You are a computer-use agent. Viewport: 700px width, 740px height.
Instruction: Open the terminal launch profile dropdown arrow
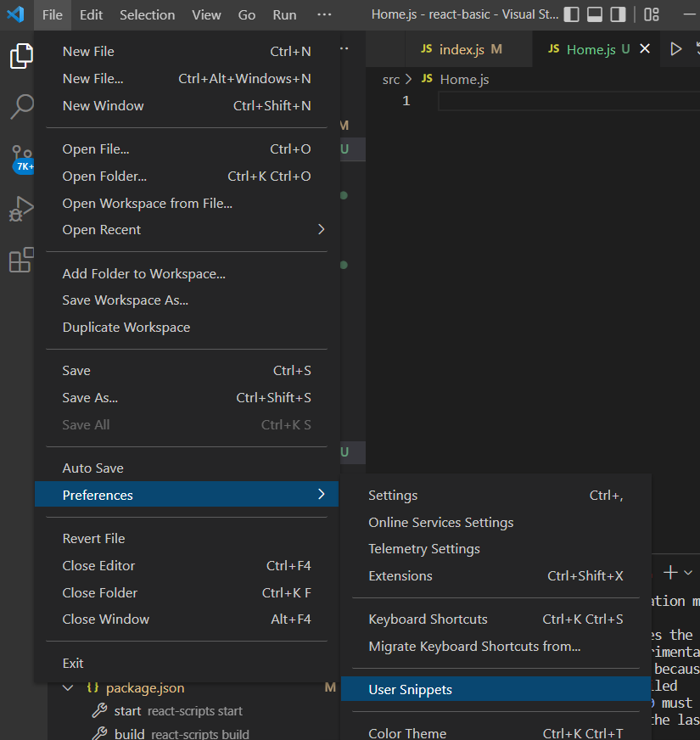688,573
